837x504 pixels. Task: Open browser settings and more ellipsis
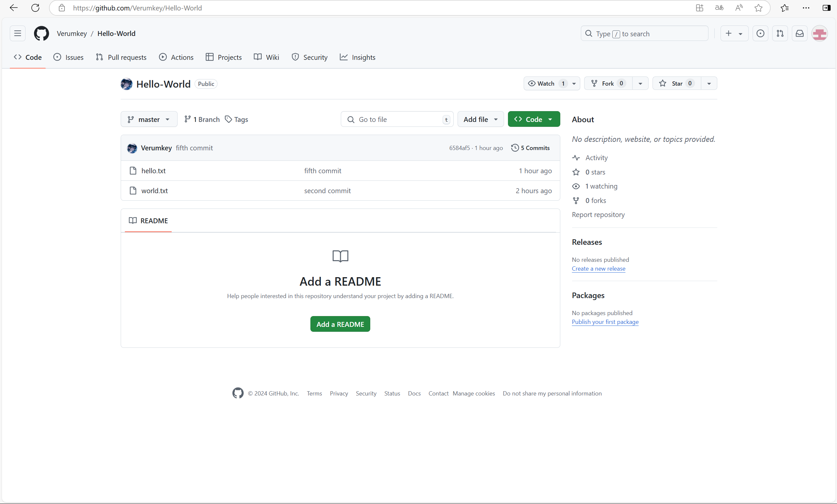pos(806,8)
